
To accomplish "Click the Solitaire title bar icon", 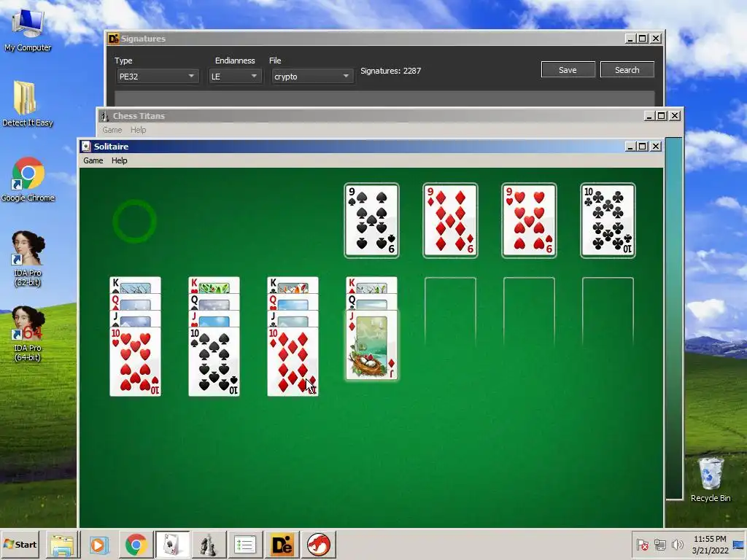I will (x=86, y=146).
